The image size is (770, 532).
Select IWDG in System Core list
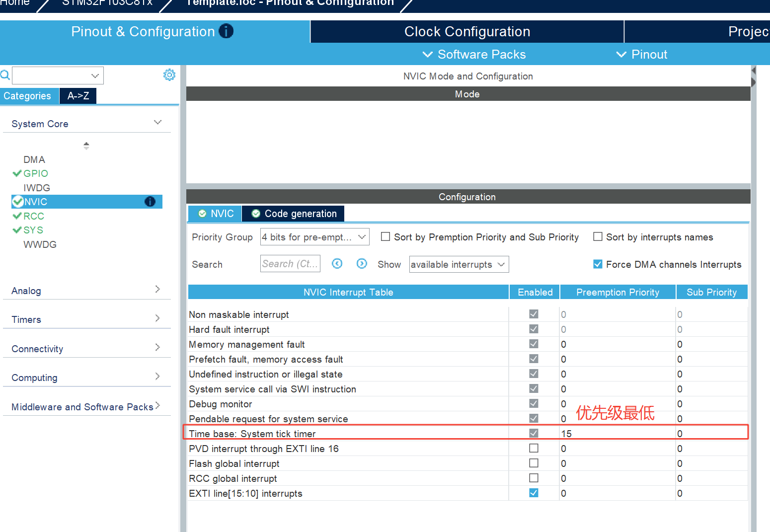37,188
